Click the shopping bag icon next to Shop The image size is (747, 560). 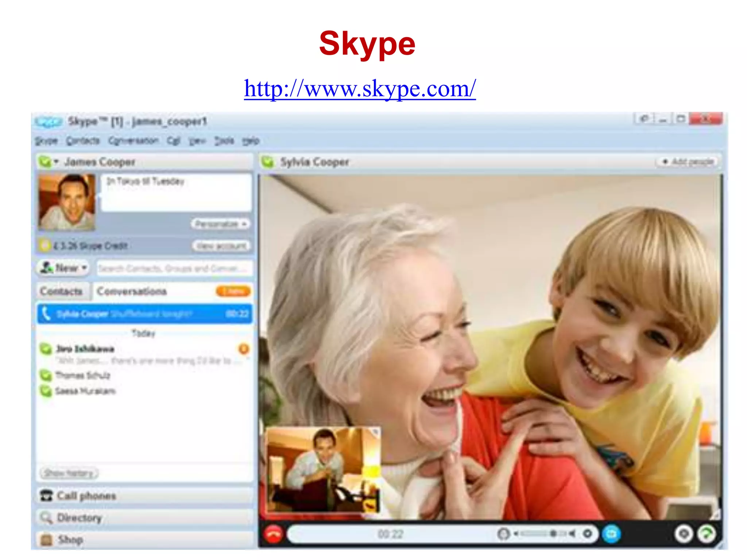46,540
